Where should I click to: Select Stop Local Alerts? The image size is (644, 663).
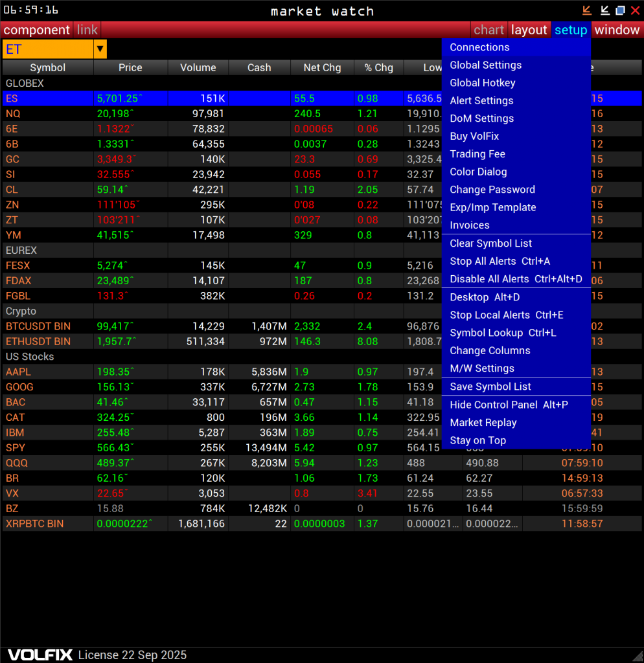pos(516,315)
